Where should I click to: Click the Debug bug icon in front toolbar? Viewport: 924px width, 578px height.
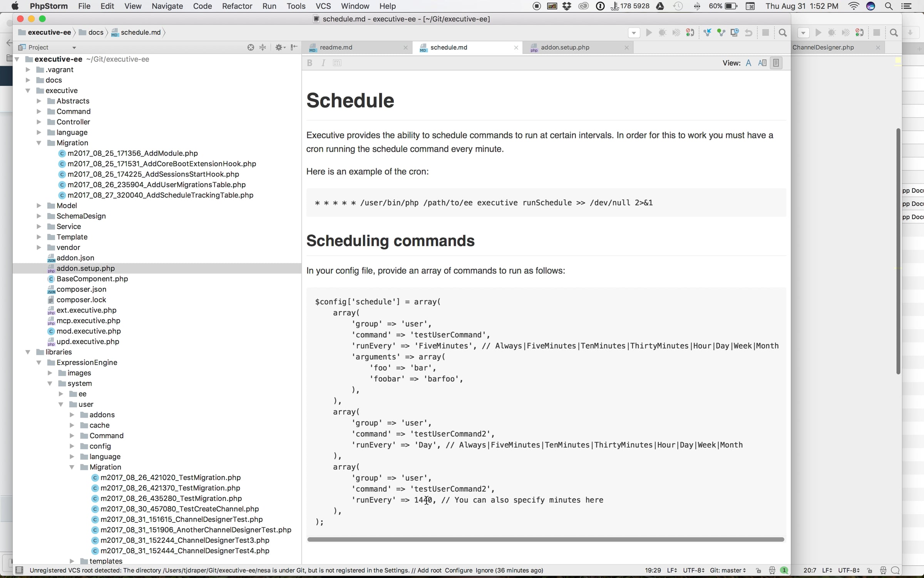tap(663, 33)
